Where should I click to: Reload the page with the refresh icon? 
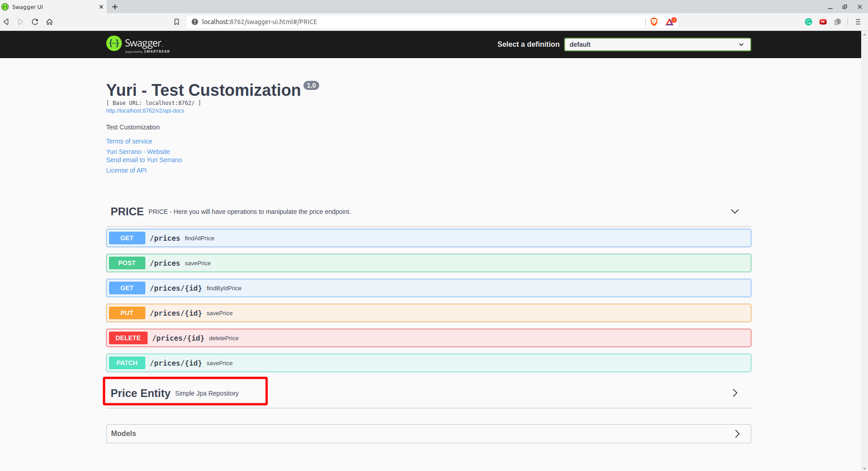click(x=35, y=21)
